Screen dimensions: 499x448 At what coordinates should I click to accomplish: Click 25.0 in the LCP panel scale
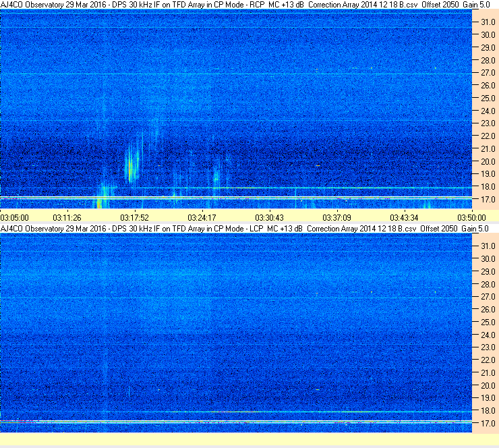tap(488, 323)
